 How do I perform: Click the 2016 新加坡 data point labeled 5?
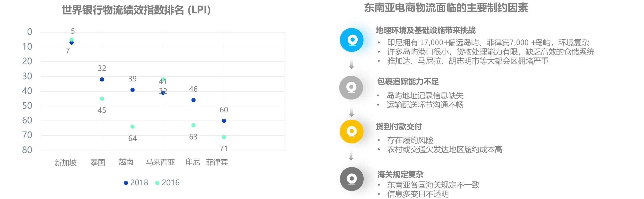(71, 39)
